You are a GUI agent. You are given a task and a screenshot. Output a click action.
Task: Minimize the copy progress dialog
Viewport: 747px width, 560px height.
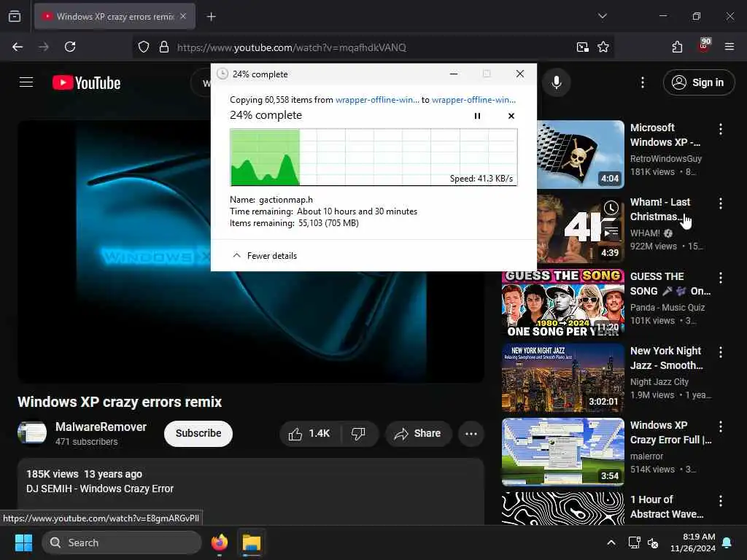click(454, 74)
